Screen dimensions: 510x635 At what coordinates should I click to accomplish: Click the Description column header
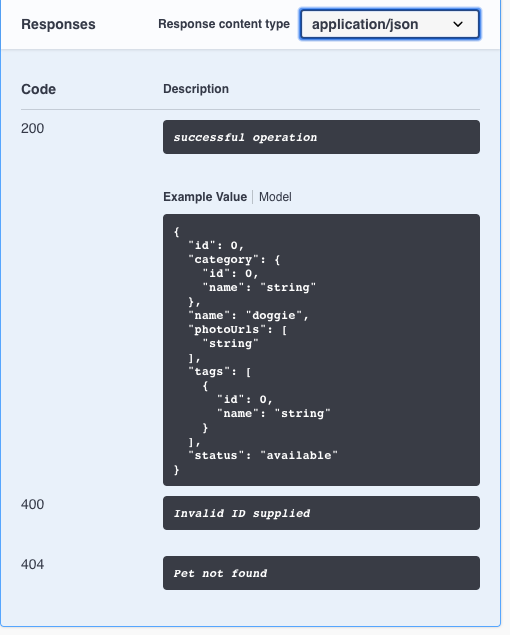[x=196, y=89]
